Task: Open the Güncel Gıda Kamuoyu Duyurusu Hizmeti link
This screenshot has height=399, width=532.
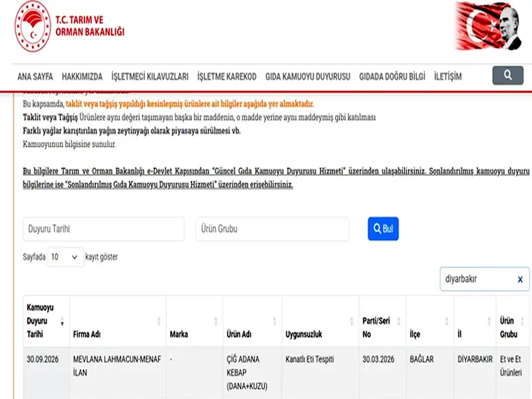Action: tap(278, 171)
